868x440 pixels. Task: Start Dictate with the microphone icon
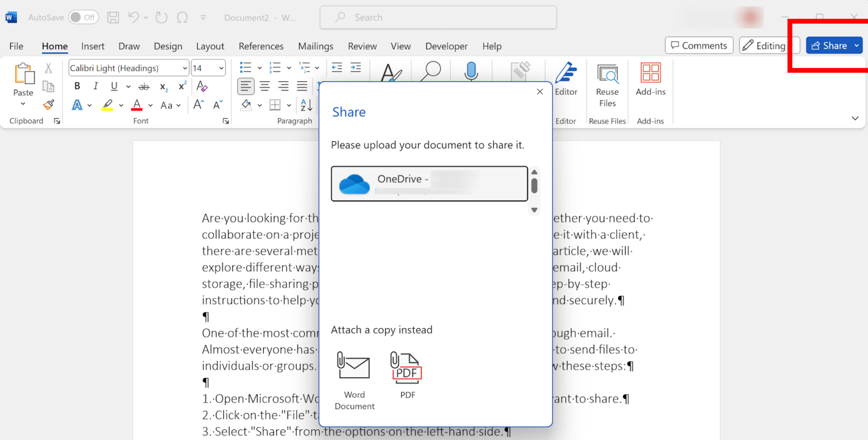click(471, 72)
